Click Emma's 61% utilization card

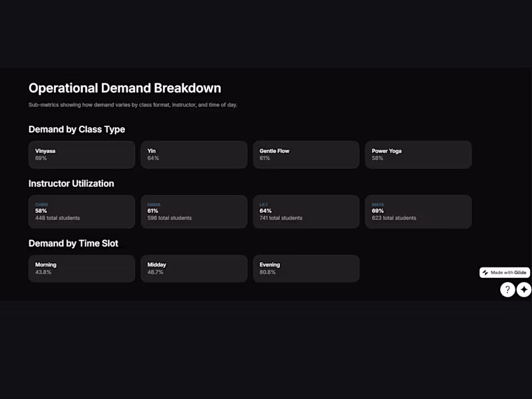point(194,211)
